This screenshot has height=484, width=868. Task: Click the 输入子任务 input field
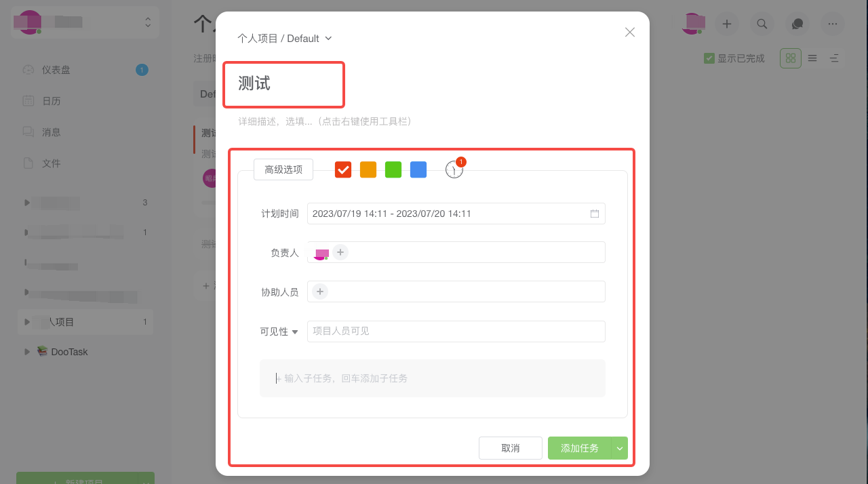pos(433,378)
